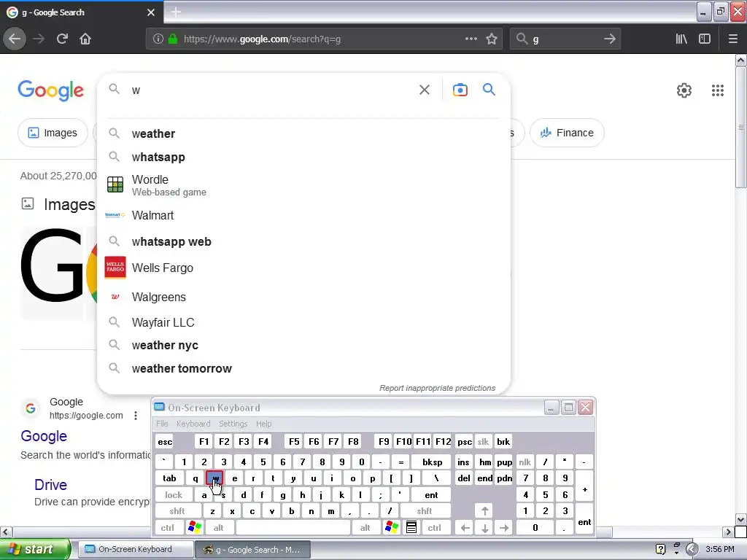Open more options dots beside google.com result
Screen dimensions: 747x560
pyautogui.click(x=136, y=415)
